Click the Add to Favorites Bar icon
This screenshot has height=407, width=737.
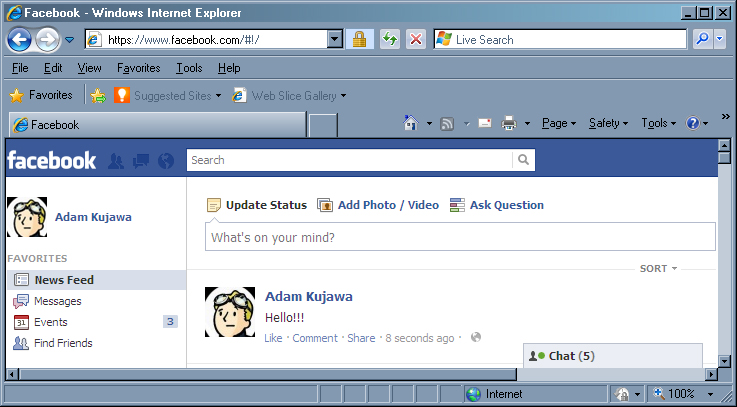[x=98, y=96]
